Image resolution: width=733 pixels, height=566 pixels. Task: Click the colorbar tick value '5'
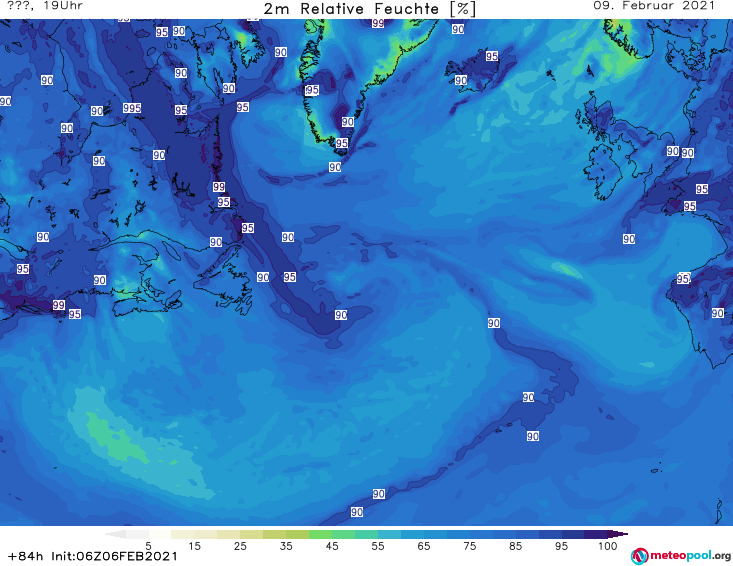pyautogui.click(x=148, y=546)
